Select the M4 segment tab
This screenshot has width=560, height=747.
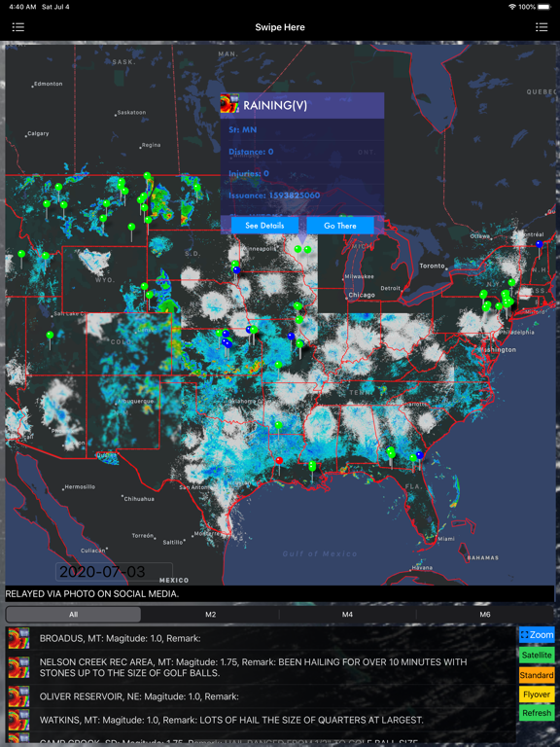coord(347,615)
